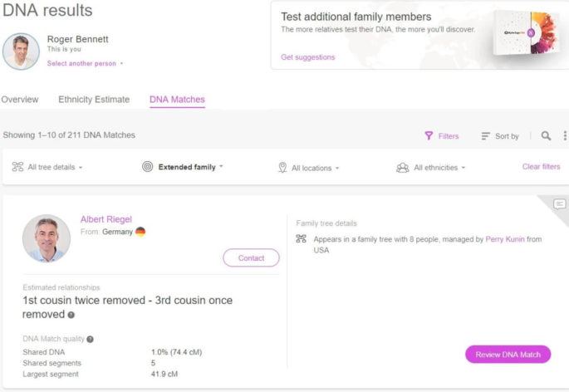Click the help icon after estimated relationship
The image size is (569, 392).
tap(71, 315)
